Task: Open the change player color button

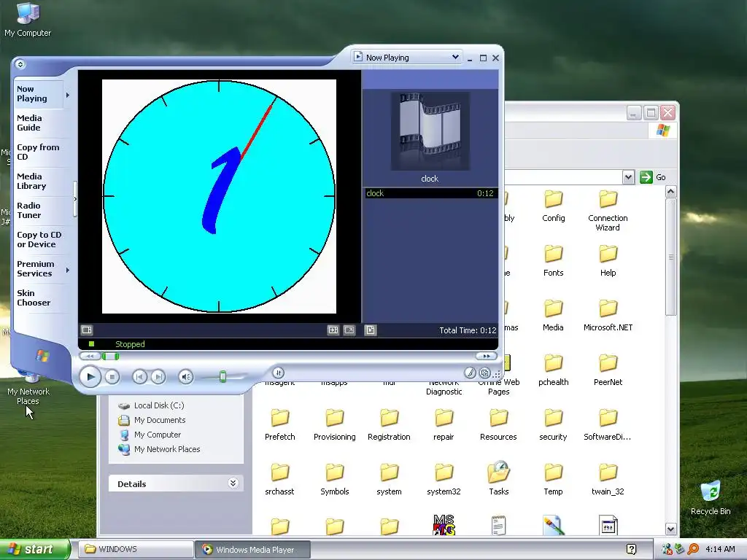Action: click(x=471, y=373)
